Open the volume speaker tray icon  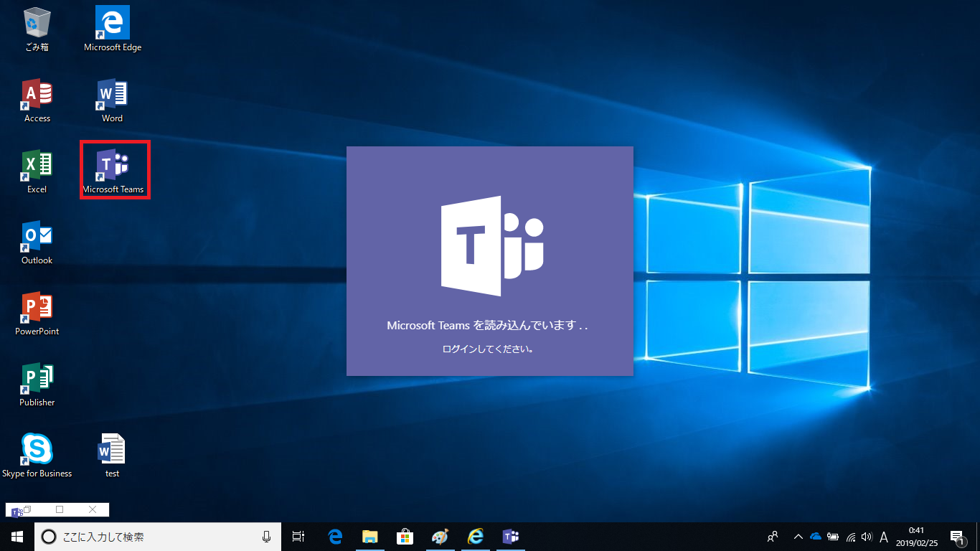(867, 536)
